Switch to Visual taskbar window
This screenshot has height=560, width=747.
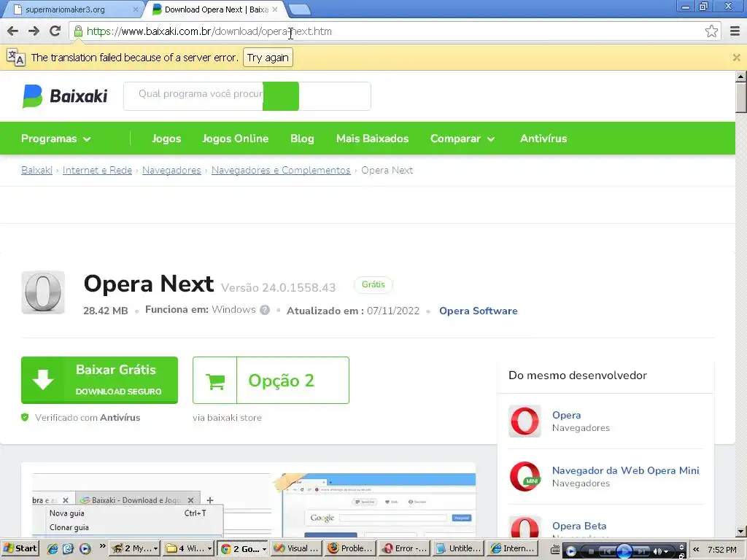coord(296,548)
